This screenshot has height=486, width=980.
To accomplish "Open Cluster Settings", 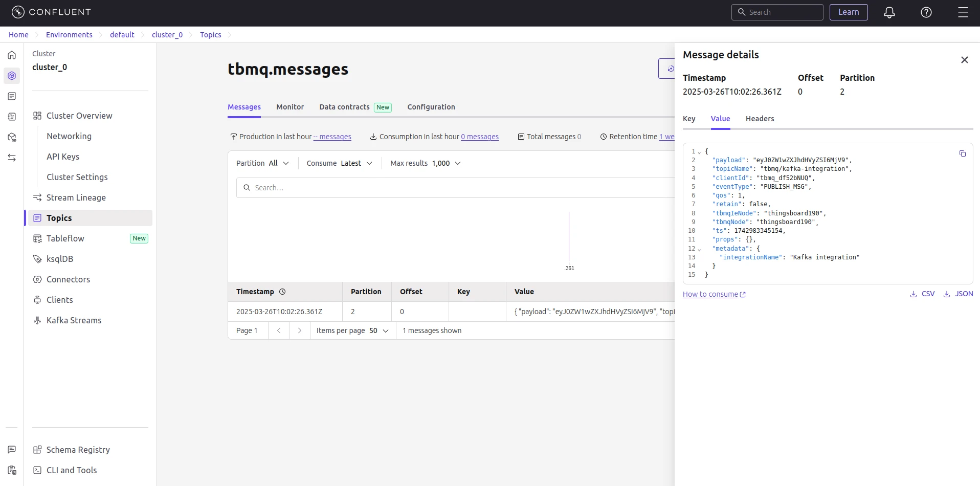I will click(x=77, y=177).
